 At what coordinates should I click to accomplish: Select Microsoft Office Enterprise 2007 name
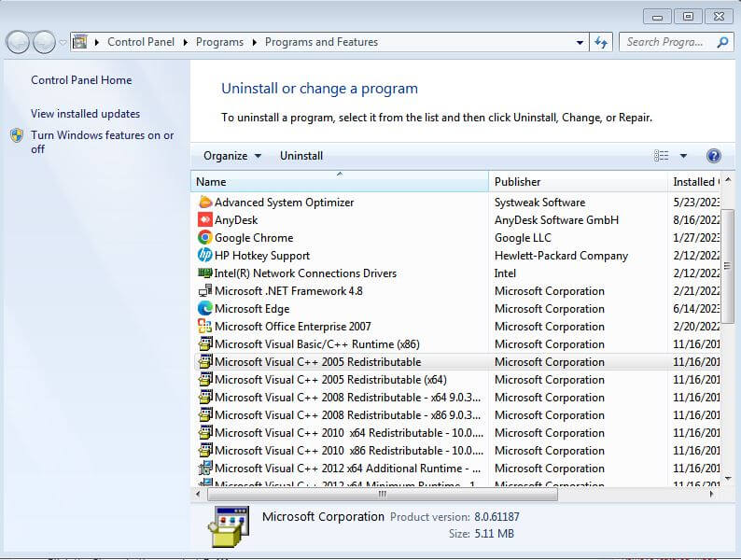pos(292,327)
